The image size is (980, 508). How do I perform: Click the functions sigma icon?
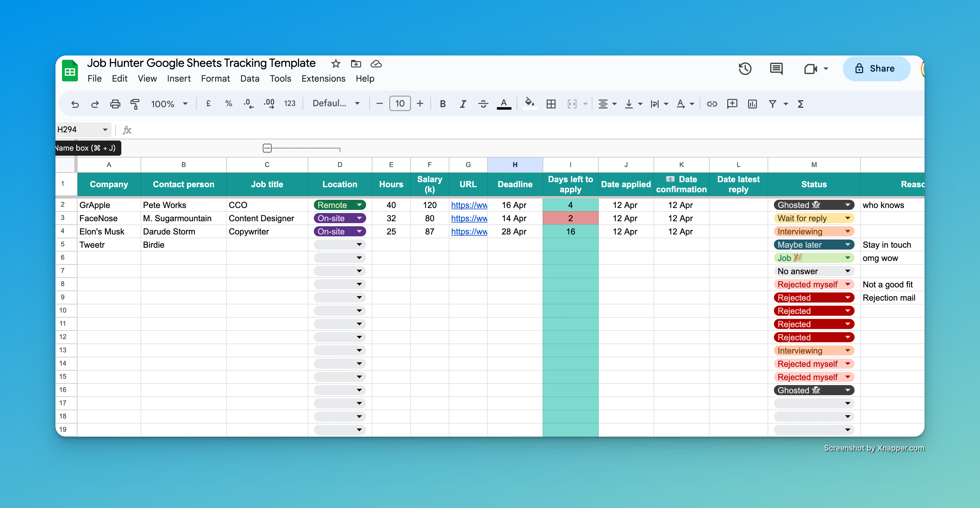[800, 104]
